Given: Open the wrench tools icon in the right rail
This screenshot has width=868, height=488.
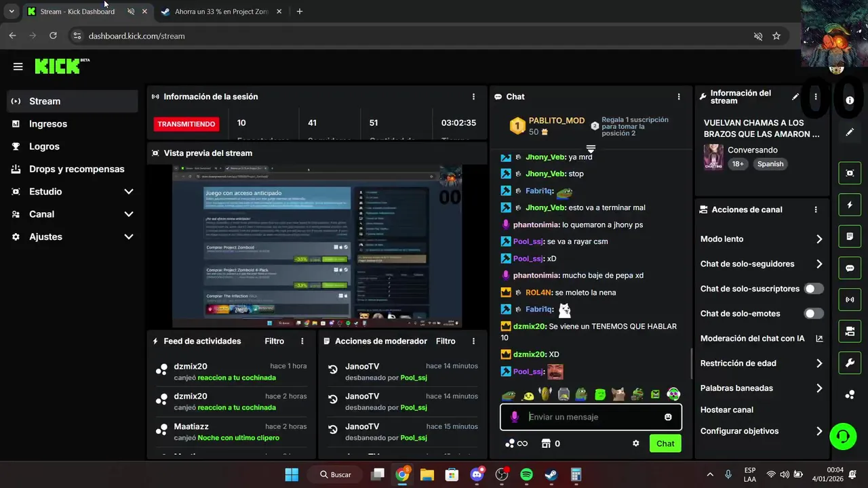Looking at the screenshot, I should [850, 363].
